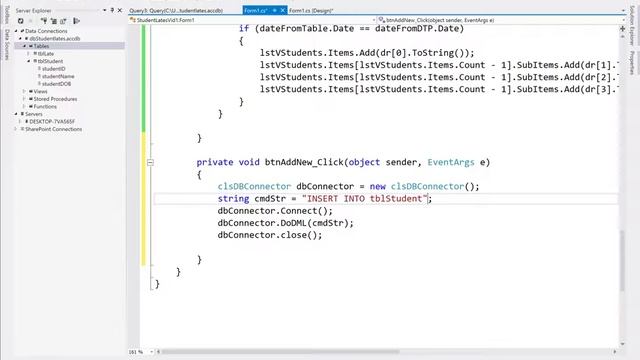Open the document tabs overflow dropdown
The width and height of the screenshot is (640, 360).
click(623, 11)
